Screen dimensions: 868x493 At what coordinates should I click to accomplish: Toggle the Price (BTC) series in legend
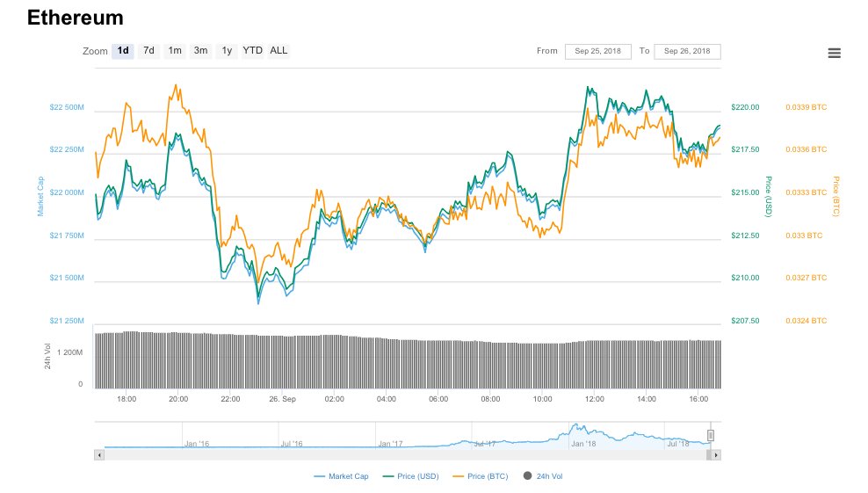[x=481, y=476]
